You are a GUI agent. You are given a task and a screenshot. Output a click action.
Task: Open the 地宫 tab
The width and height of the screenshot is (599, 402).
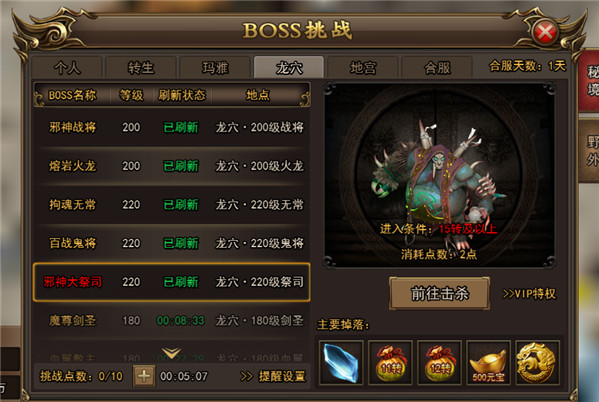click(x=363, y=68)
